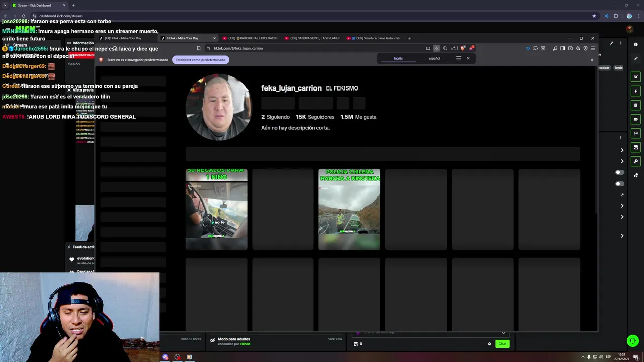The height and width of the screenshot is (362, 644).
Task: Click the green support headset button
Action: [633, 341]
